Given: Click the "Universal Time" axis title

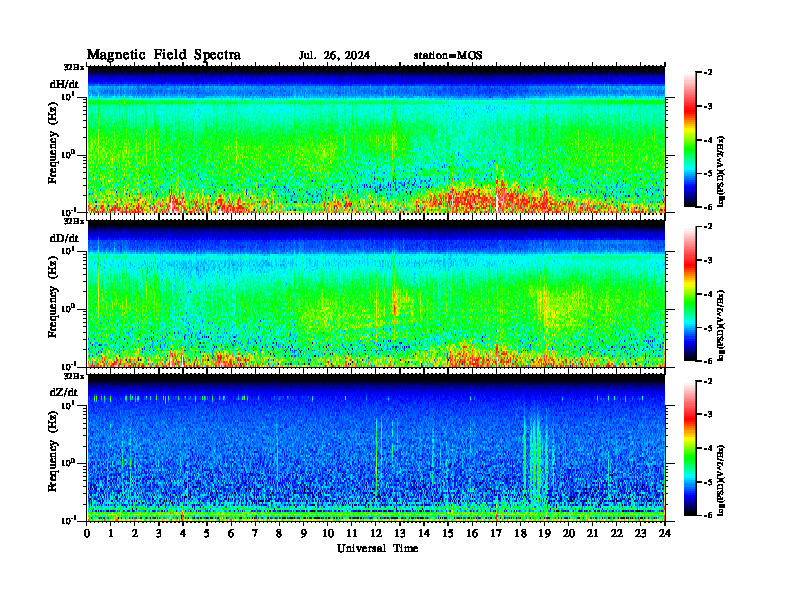Looking at the screenshot, I should (x=377, y=548).
